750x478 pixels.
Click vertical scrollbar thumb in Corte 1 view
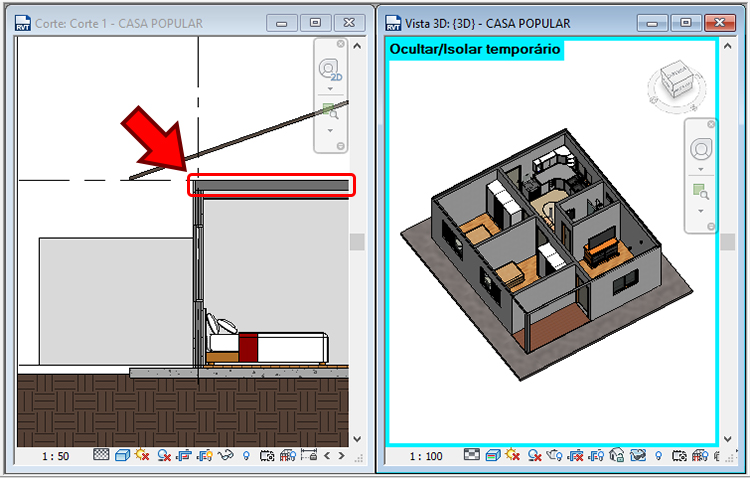(x=357, y=242)
